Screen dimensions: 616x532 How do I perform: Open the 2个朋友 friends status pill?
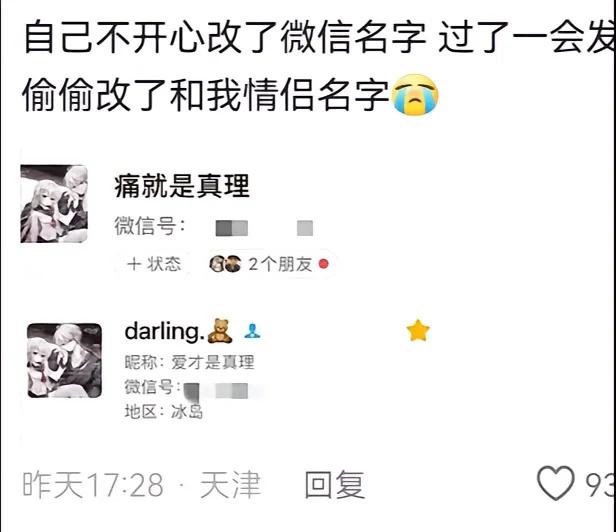tap(270, 264)
